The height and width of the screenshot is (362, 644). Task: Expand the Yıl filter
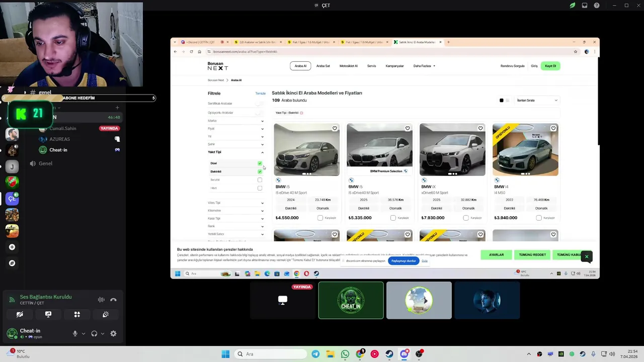coord(236,136)
